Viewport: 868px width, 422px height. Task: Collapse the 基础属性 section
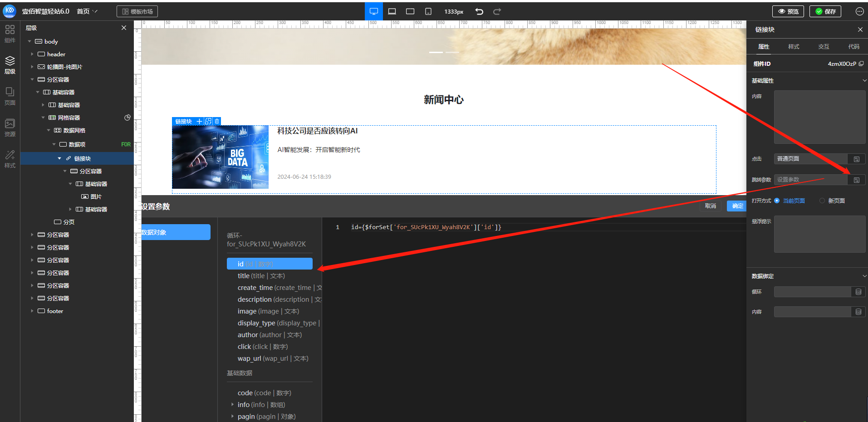coord(864,80)
